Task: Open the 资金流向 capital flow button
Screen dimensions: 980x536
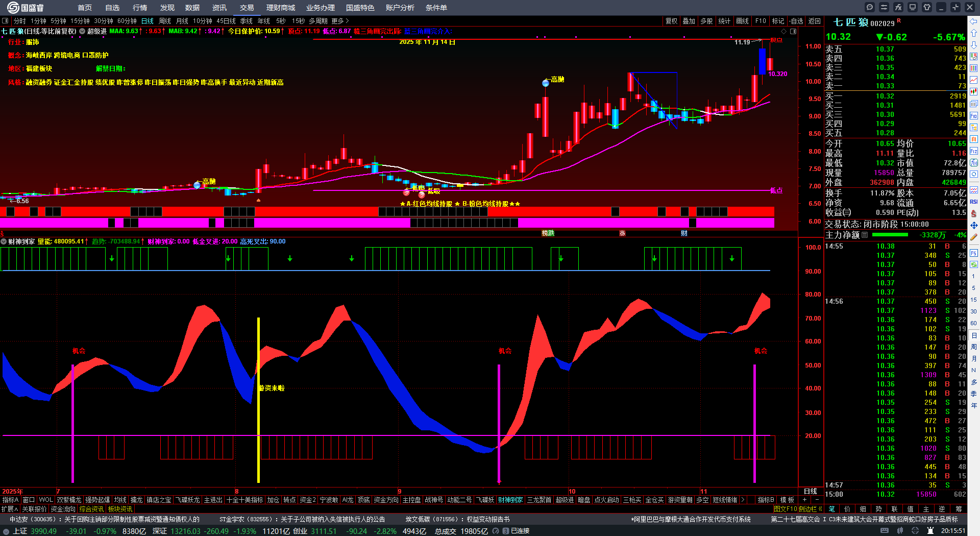Action: (63, 509)
